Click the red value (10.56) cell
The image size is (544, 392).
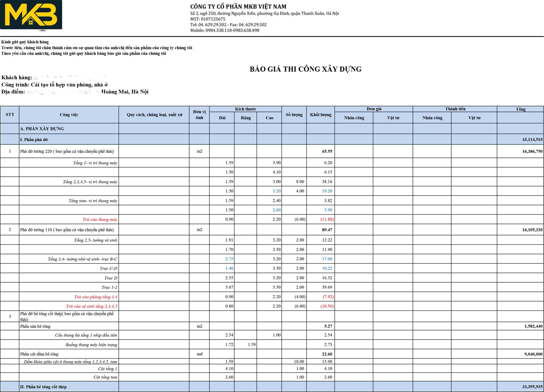click(x=327, y=306)
